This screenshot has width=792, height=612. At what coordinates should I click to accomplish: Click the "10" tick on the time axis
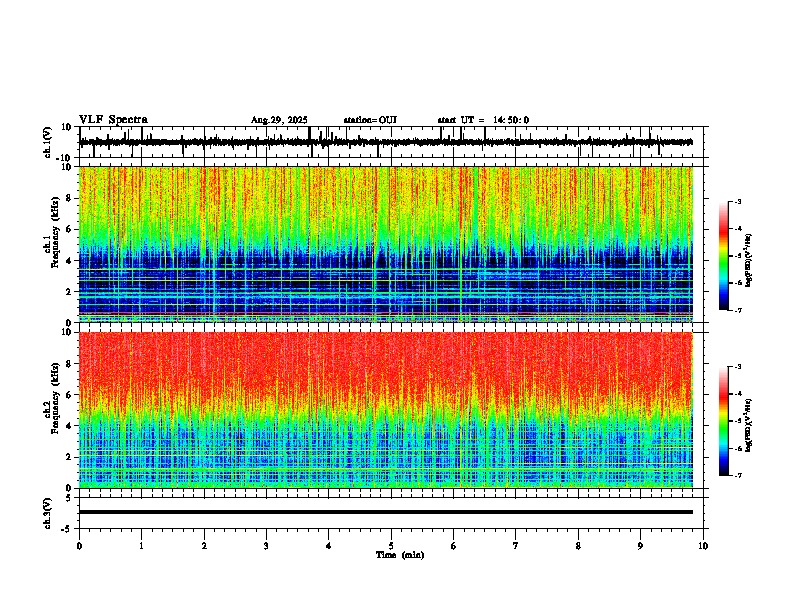click(703, 546)
